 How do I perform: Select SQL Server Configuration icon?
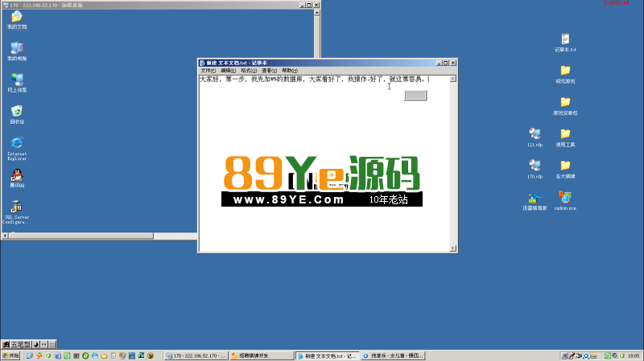tap(17, 207)
